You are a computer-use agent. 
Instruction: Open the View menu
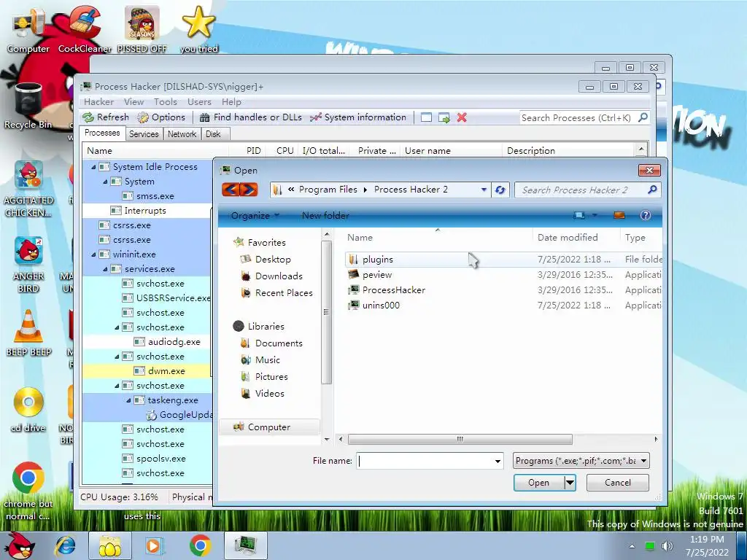134,102
